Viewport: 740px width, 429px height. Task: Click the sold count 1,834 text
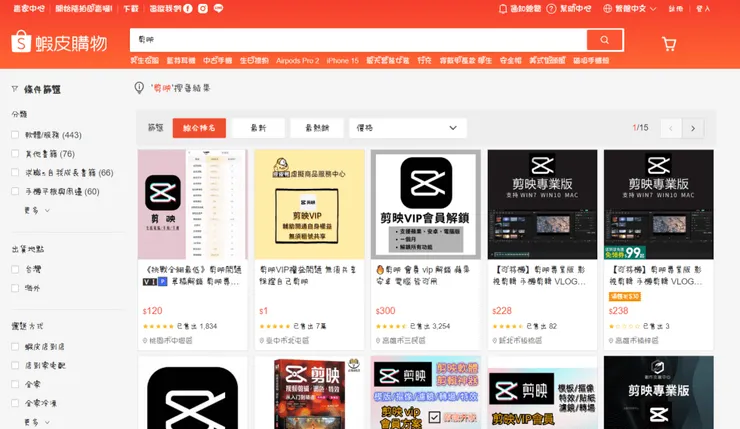click(x=197, y=326)
